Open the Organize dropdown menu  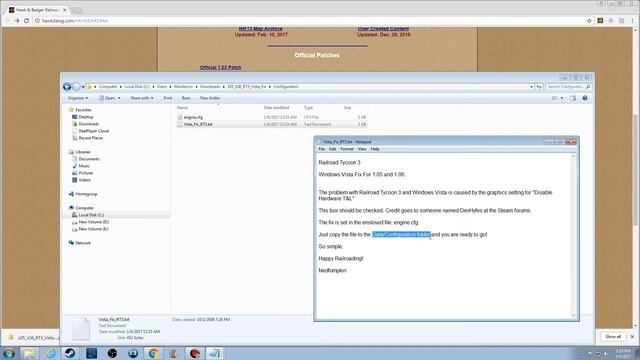point(78,98)
